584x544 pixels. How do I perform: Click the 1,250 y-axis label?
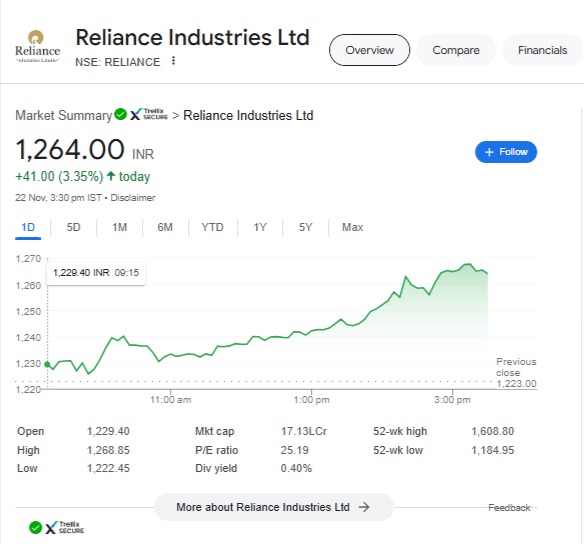28,311
